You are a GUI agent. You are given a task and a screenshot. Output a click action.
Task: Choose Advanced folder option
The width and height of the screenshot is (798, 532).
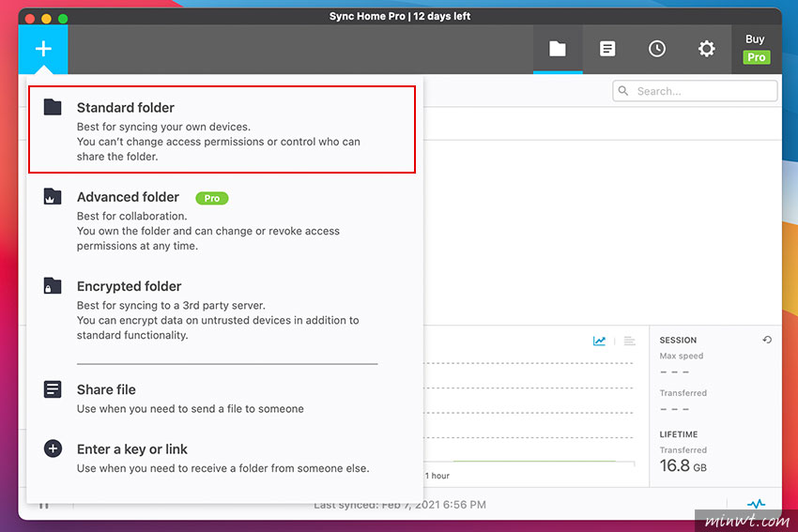(222, 220)
